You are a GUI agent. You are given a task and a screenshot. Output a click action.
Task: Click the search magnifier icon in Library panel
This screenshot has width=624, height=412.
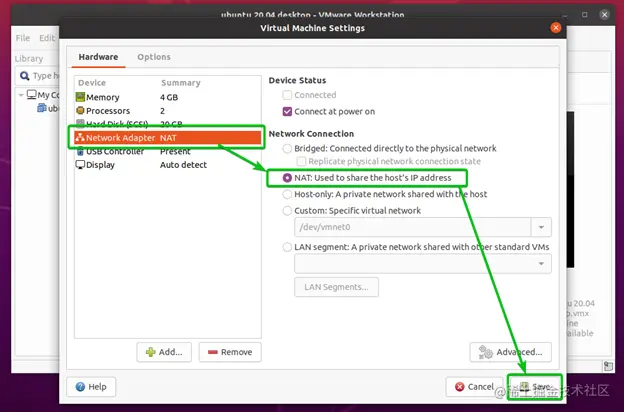click(25, 76)
